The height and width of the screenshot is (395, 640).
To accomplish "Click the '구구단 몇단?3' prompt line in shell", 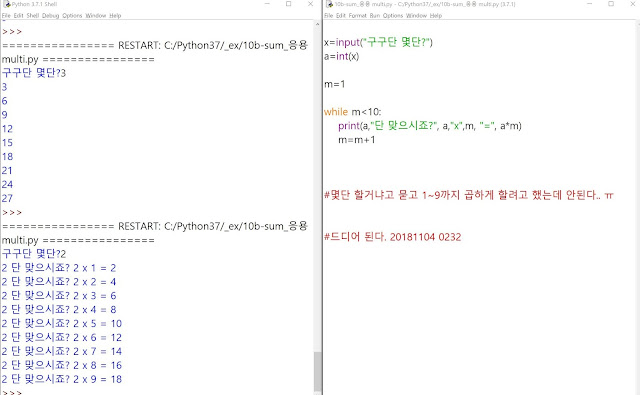I will pos(33,73).
